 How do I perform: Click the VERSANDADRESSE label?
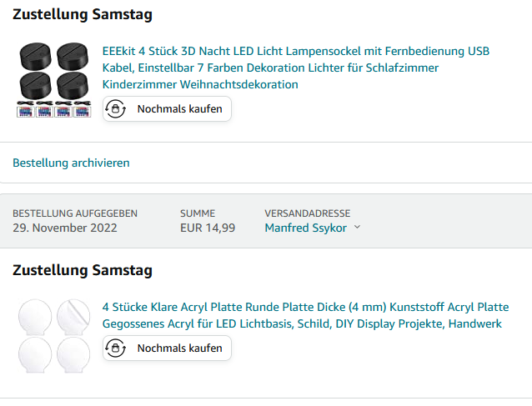tap(307, 213)
